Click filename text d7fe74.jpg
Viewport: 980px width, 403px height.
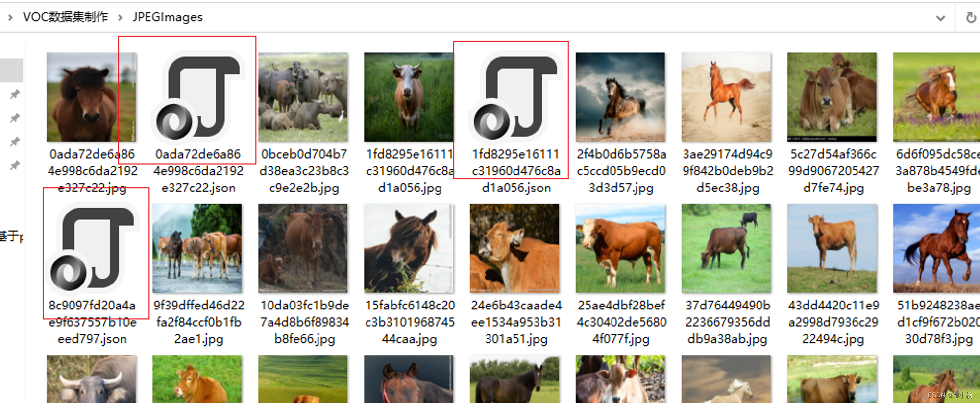(x=833, y=188)
